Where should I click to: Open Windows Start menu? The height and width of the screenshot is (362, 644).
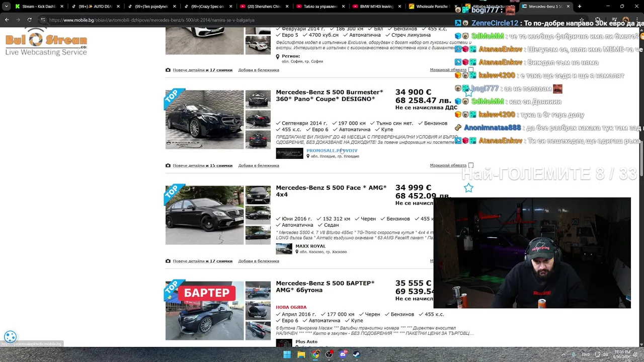[x=287, y=354]
